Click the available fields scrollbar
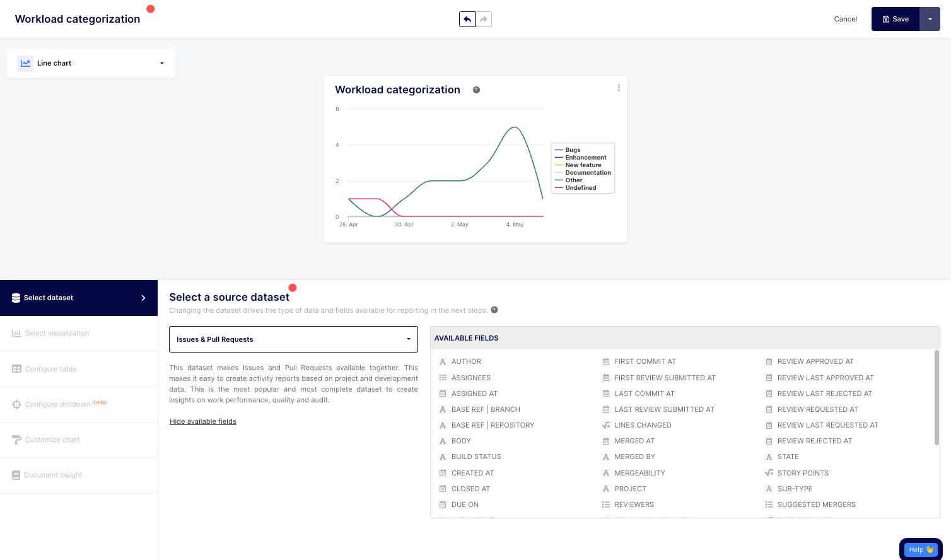The height and width of the screenshot is (560, 951). 936,397
